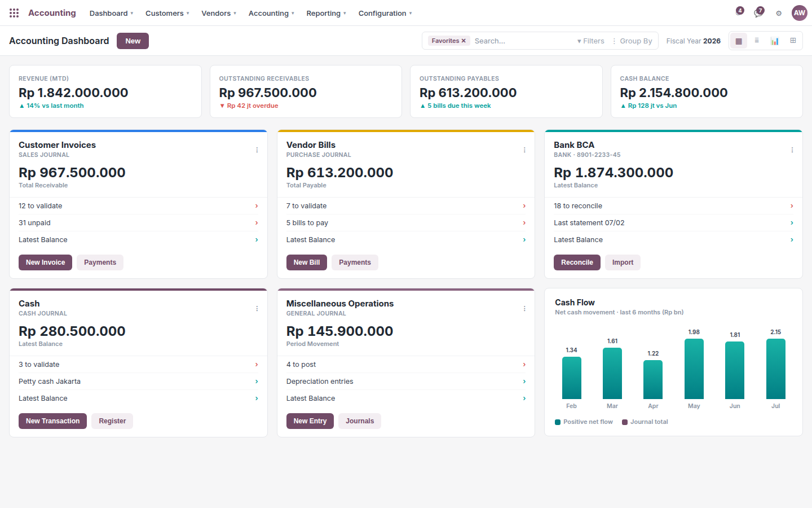Open the 18 to reconcile arrow
The width and height of the screenshot is (812, 508).
tap(792, 206)
